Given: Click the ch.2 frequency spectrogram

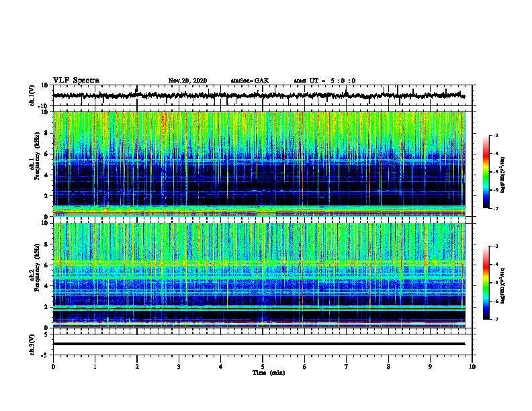Looking at the screenshot, I should tap(259, 275).
